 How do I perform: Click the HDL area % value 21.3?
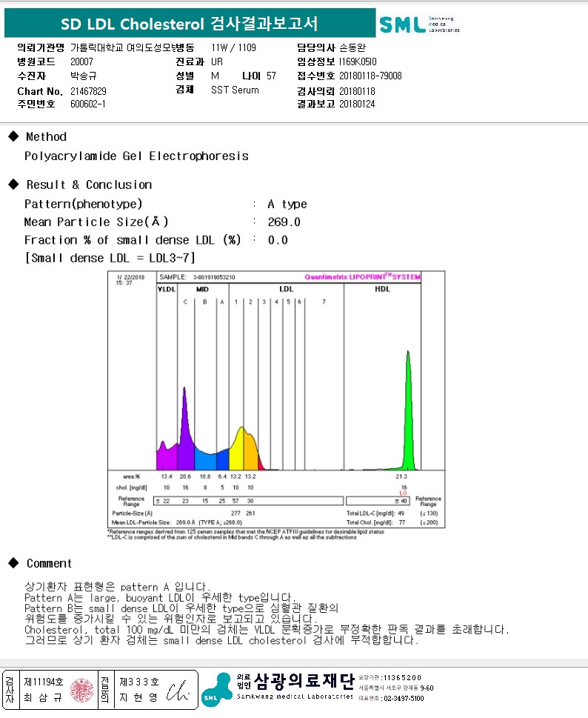coord(401,476)
